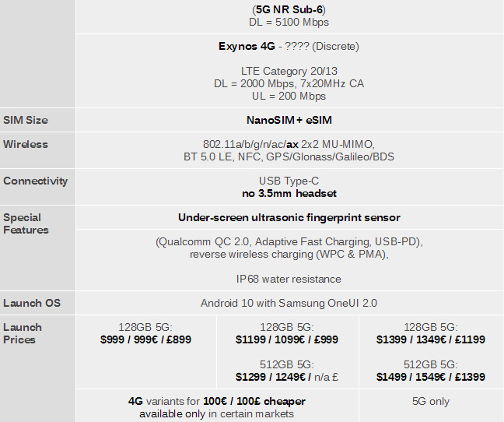This screenshot has height=422, width=504.
Task: Select the Exynos 4G modem heading
Action: tap(247, 46)
